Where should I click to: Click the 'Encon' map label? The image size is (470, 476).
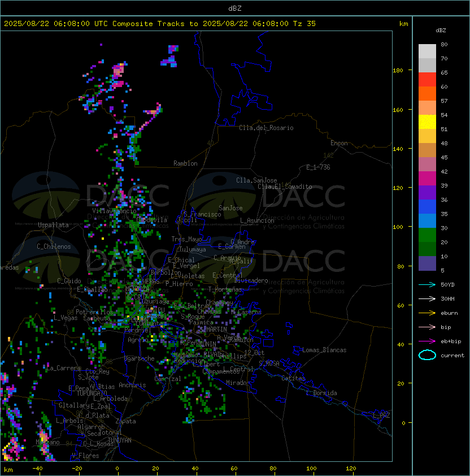(x=339, y=143)
